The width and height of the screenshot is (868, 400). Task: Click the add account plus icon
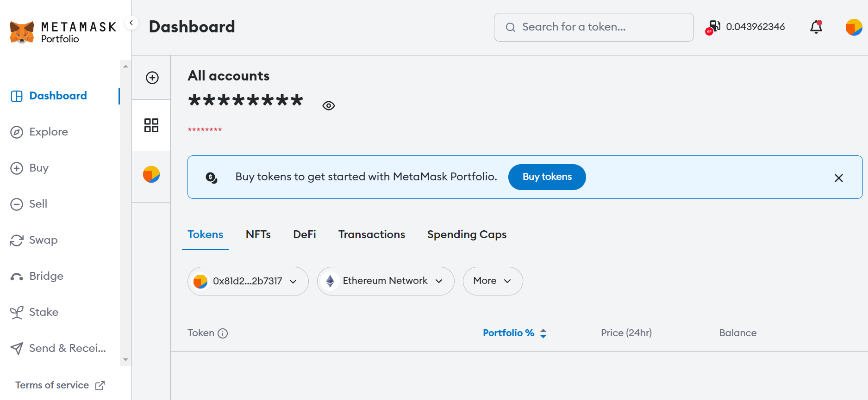pos(152,78)
